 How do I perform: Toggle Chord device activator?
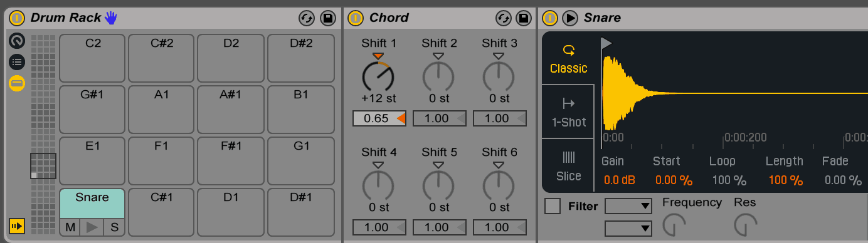click(x=356, y=18)
